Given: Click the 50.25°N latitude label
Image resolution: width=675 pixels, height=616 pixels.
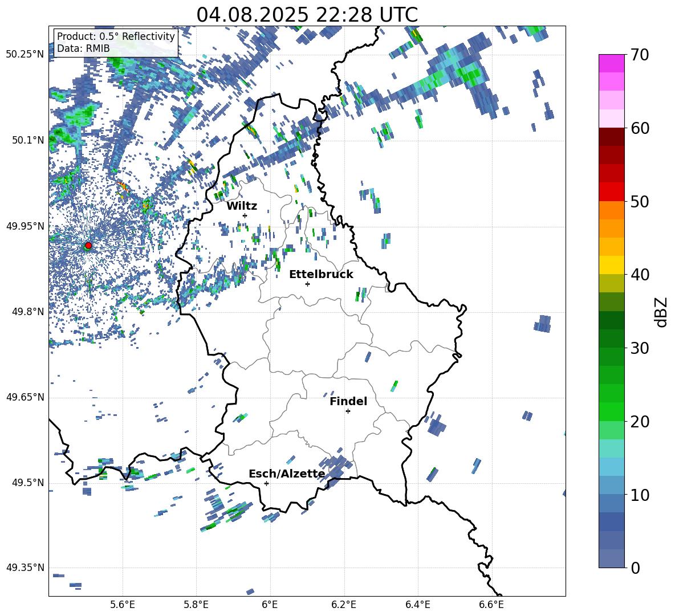Looking at the screenshot, I should [25, 55].
